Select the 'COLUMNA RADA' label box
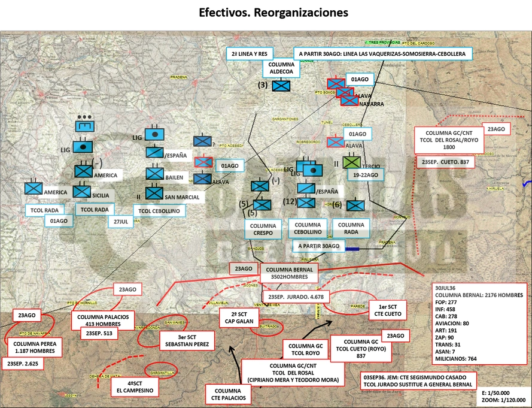Image resolution: width=532 pixels, height=408 pixels. [351, 228]
